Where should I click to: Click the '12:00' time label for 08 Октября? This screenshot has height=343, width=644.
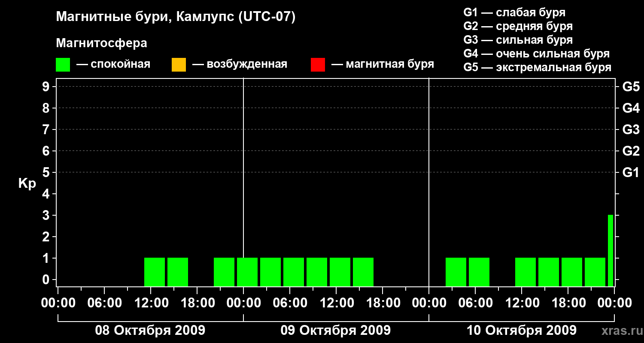pyautogui.click(x=151, y=303)
